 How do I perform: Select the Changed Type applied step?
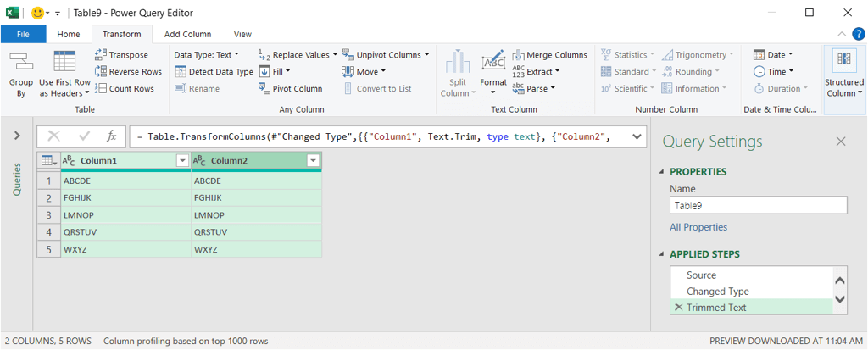click(717, 292)
